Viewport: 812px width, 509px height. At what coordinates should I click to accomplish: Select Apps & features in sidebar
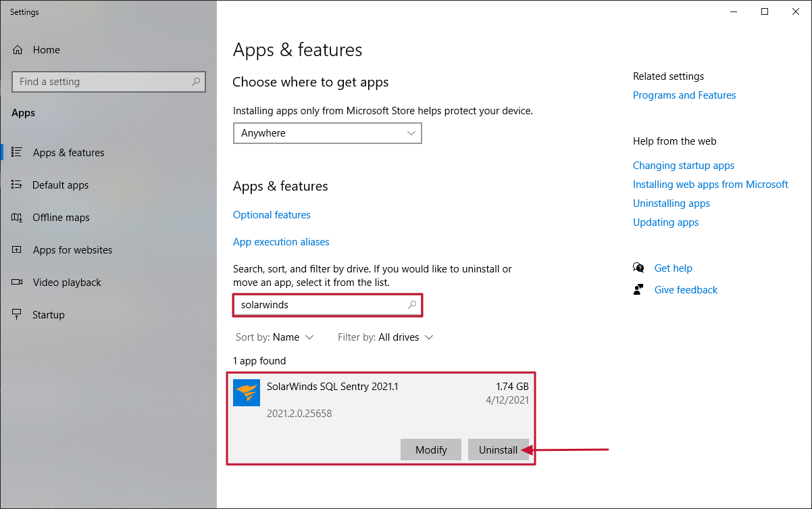click(x=68, y=153)
